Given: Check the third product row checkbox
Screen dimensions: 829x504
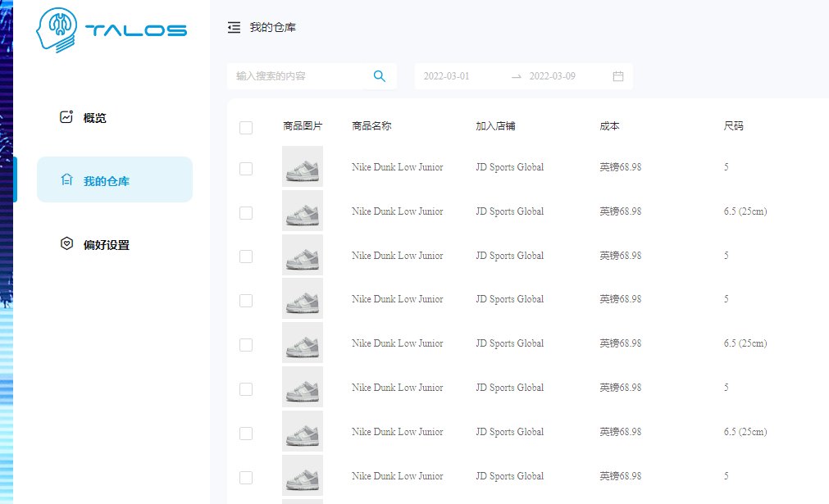Looking at the screenshot, I should (246, 257).
